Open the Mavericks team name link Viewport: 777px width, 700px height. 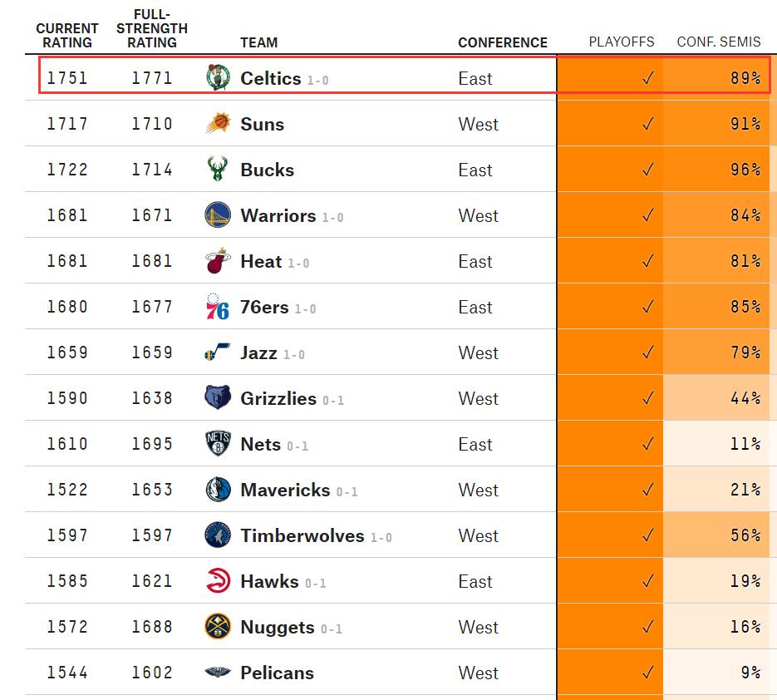pos(285,490)
